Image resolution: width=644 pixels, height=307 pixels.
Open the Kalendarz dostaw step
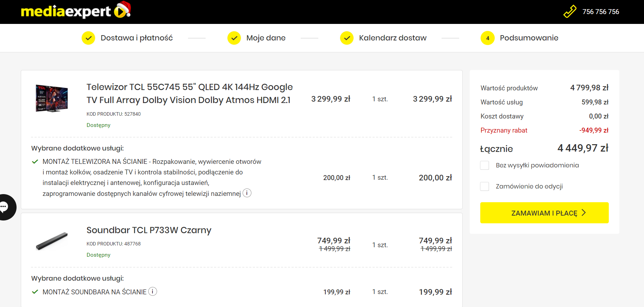(393, 38)
